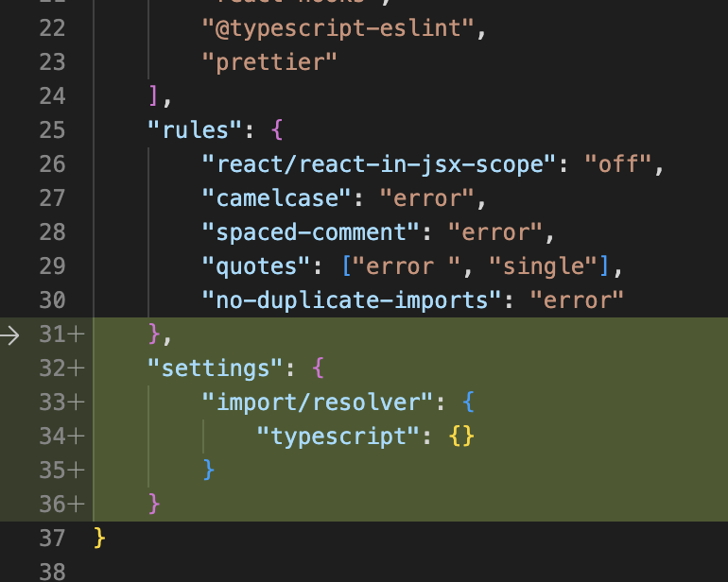
Task: Click the plus marker on line 36
Action: (76, 505)
